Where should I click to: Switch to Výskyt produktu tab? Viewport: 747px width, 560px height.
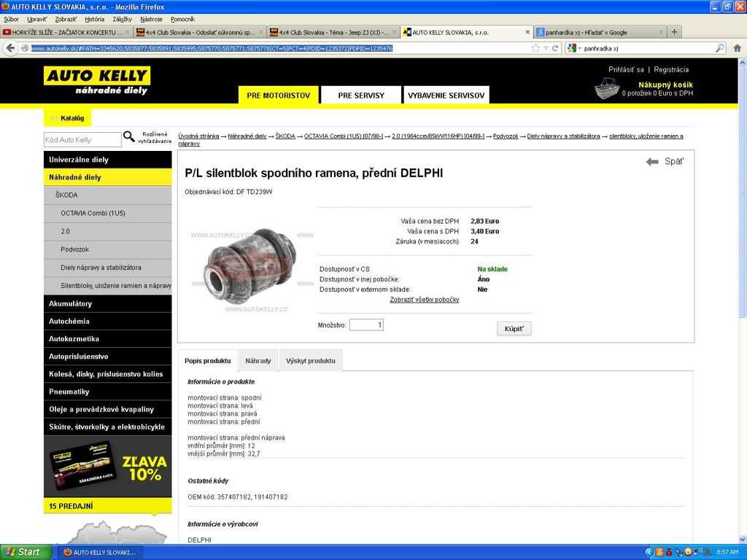pos(311,361)
